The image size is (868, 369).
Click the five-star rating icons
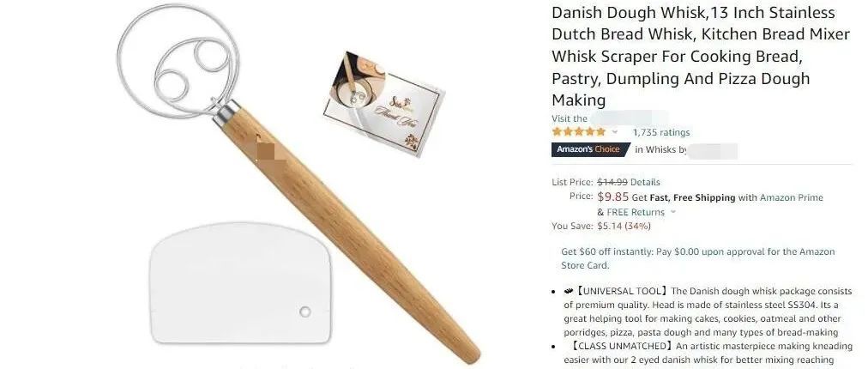coord(578,132)
